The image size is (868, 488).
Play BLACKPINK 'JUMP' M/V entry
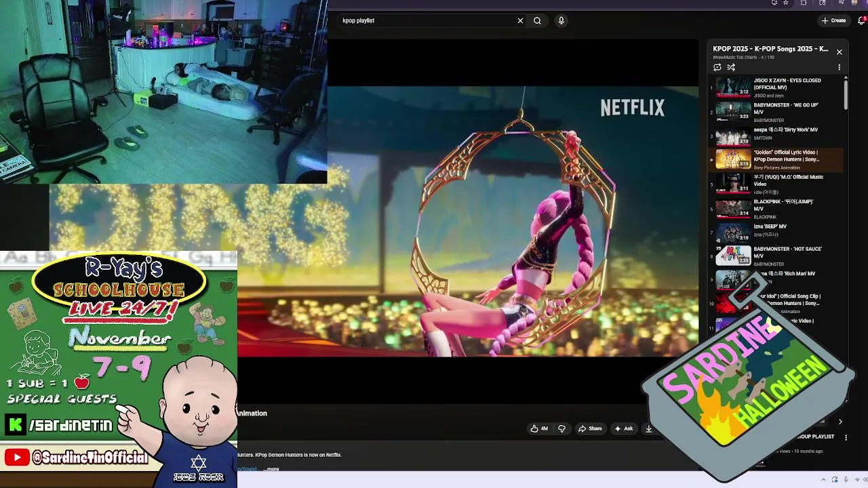click(x=776, y=208)
